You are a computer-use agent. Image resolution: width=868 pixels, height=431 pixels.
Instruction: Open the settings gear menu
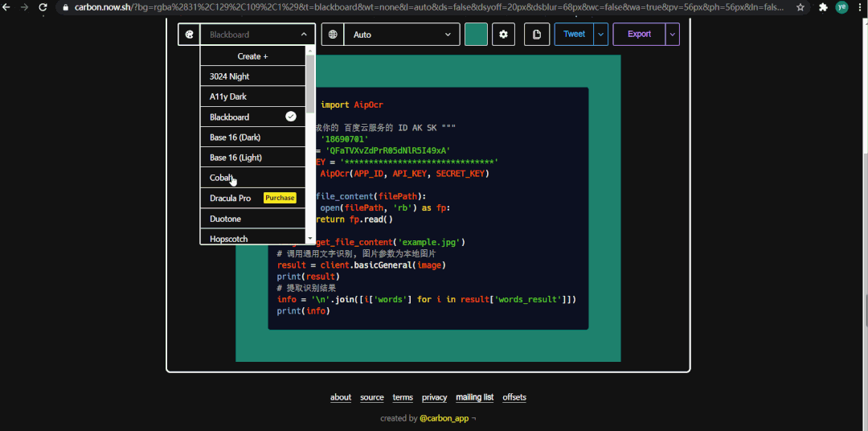(503, 35)
